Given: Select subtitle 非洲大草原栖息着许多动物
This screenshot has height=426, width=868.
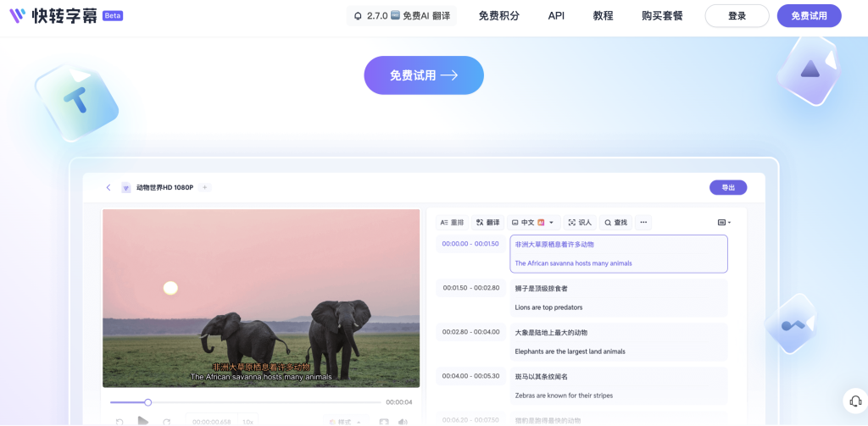Looking at the screenshot, I should tap(554, 244).
